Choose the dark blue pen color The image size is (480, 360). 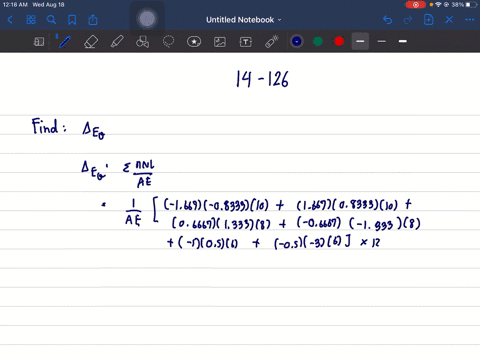coord(297,41)
